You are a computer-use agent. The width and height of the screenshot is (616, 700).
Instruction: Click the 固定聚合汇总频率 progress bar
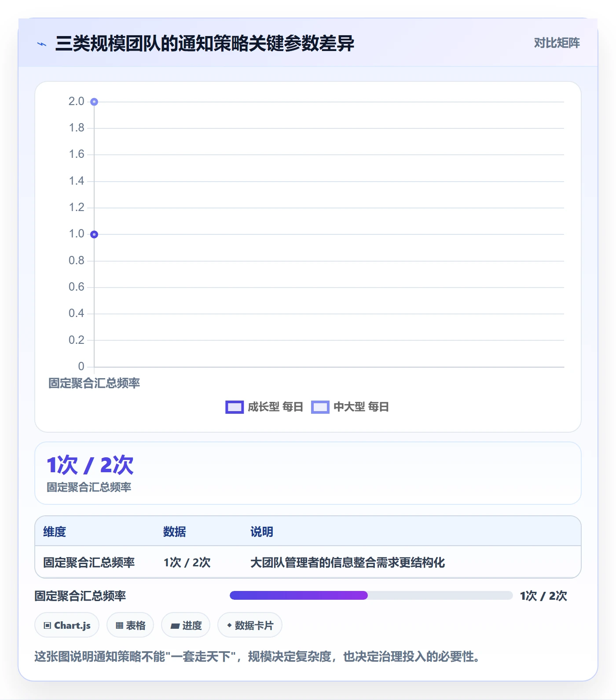[371, 595]
